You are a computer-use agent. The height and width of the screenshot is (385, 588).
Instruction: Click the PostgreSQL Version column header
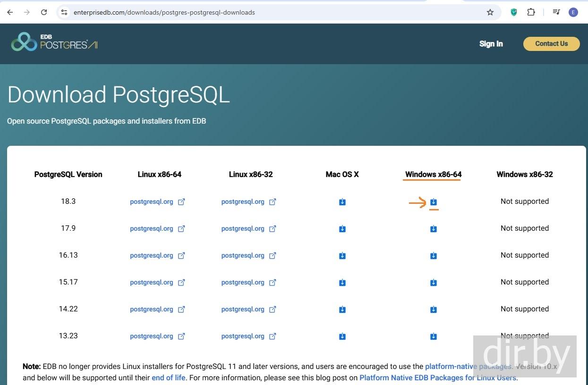tap(68, 174)
